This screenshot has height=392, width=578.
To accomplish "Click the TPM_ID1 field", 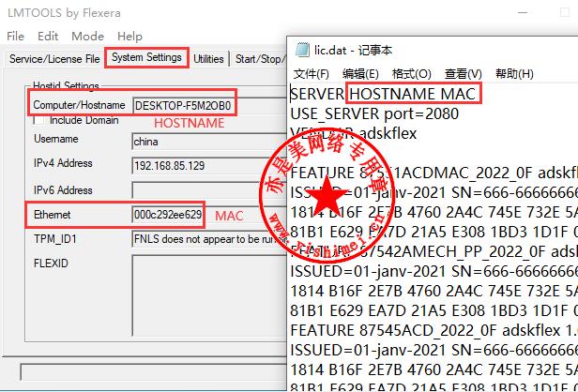I will pos(209,239).
